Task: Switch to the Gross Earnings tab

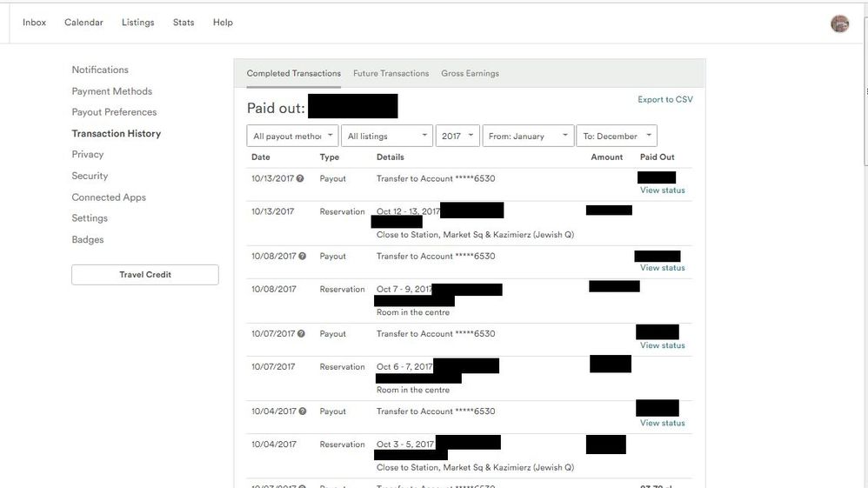Action: [x=470, y=74]
